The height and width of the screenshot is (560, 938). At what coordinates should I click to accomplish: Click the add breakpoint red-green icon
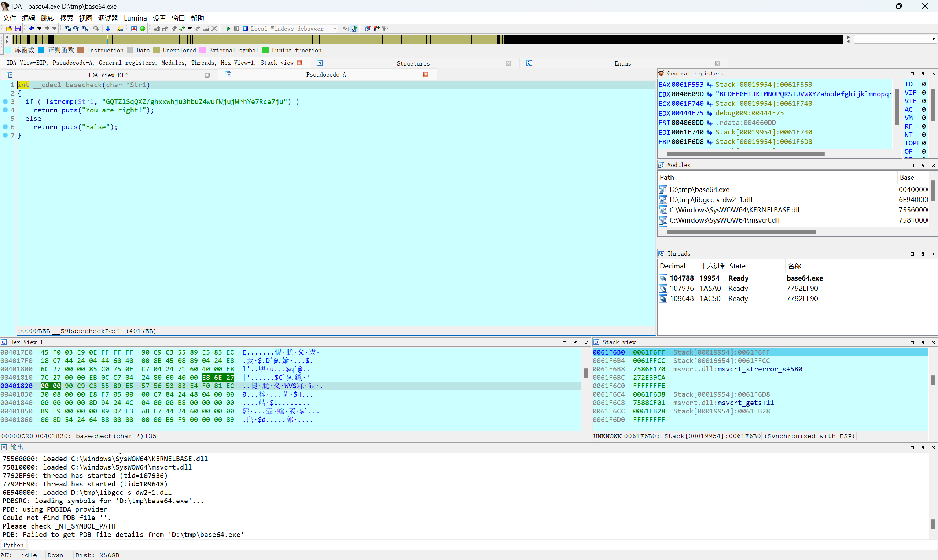pos(377,29)
